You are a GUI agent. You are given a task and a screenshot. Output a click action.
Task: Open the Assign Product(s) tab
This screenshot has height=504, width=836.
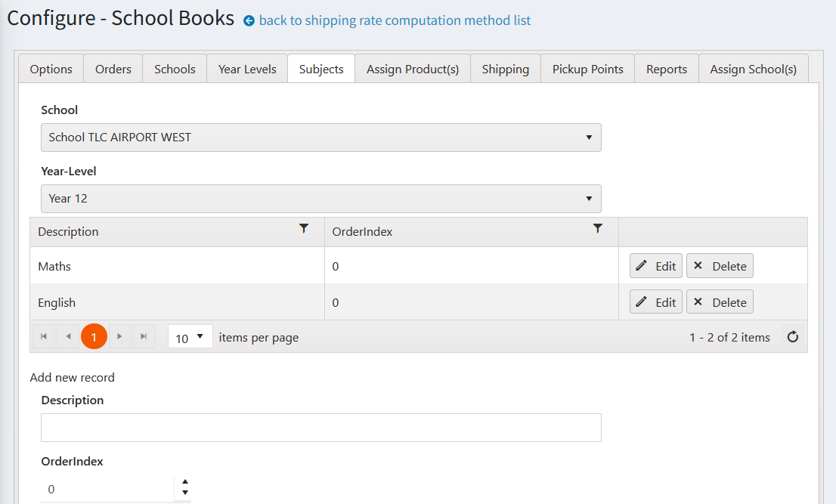(413, 69)
